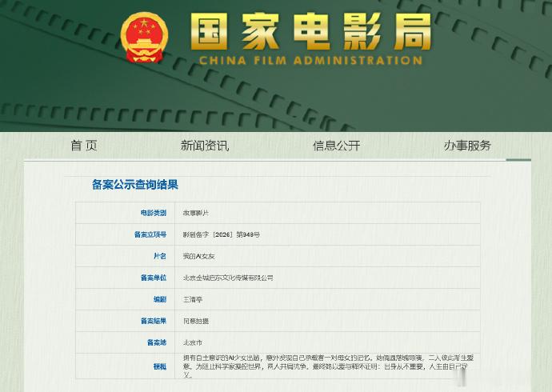Click the 国家电影局 site title banner

click(311, 32)
